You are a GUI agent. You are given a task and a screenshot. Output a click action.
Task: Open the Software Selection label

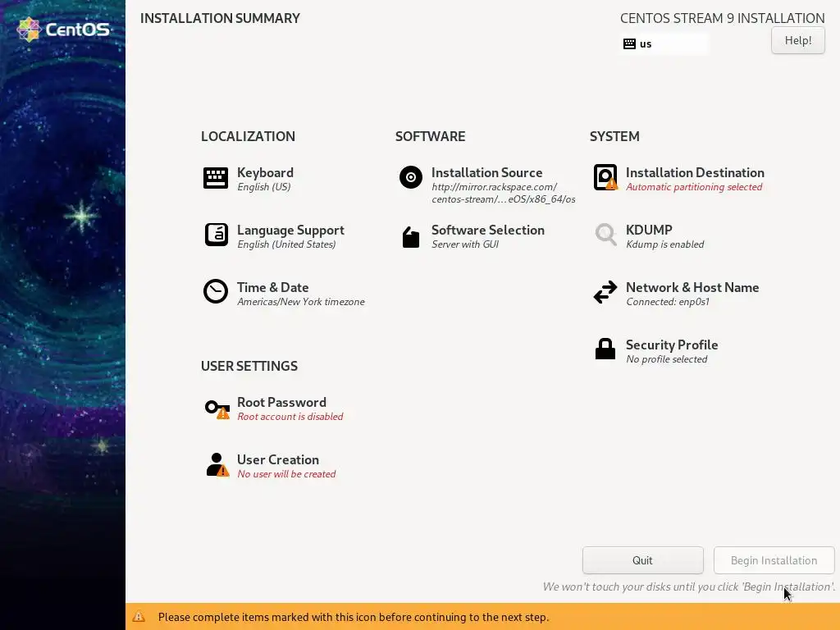click(x=488, y=230)
